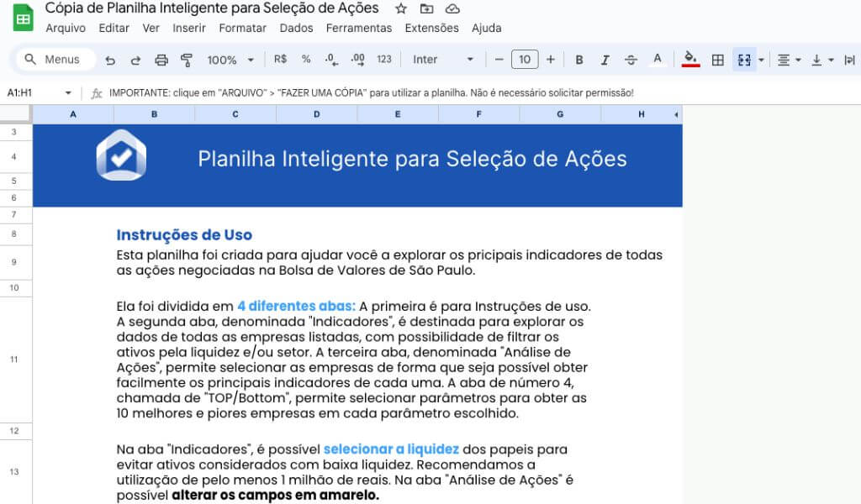861x504 pixels.
Task: Click 'selecionar a liquidez' highlighted text
Action: (391, 449)
